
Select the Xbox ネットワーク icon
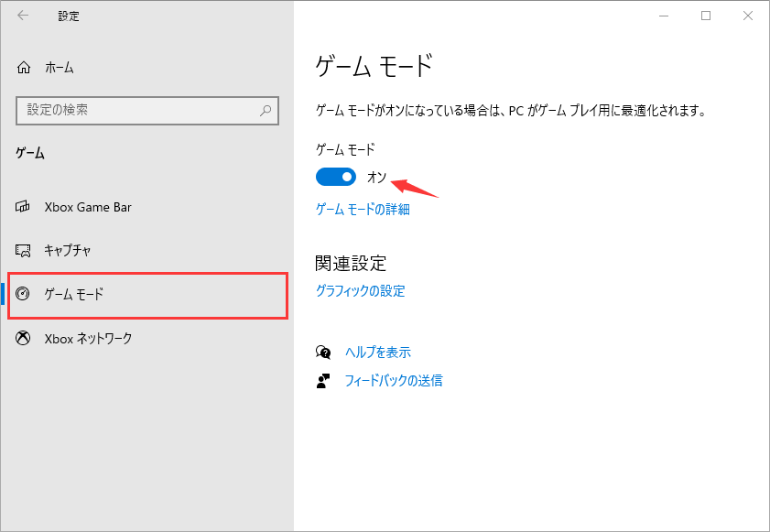[x=21, y=338]
